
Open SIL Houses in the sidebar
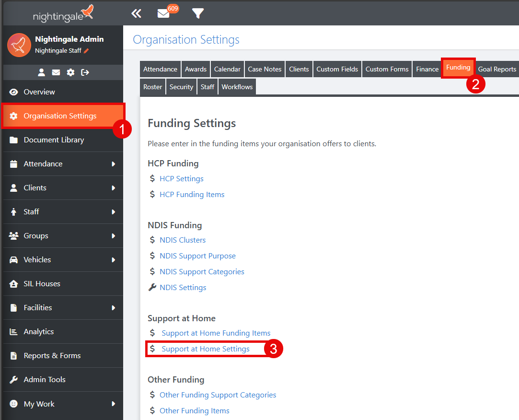pyautogui.click(x=63, y=284)
